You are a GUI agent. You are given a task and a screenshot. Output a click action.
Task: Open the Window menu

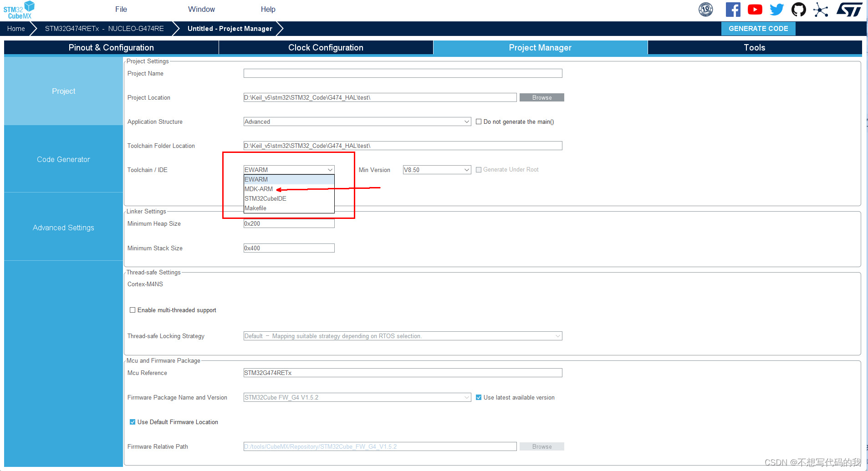pos(201,9)
